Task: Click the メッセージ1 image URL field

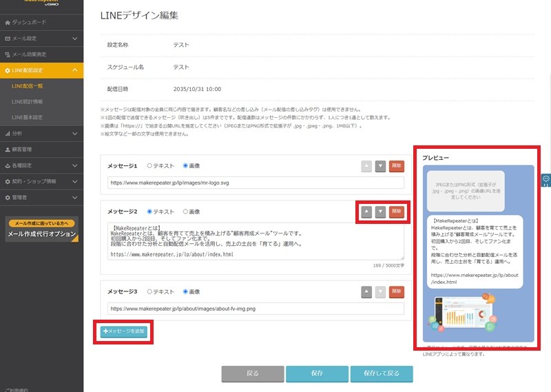Action: click(x=256, y=183)
